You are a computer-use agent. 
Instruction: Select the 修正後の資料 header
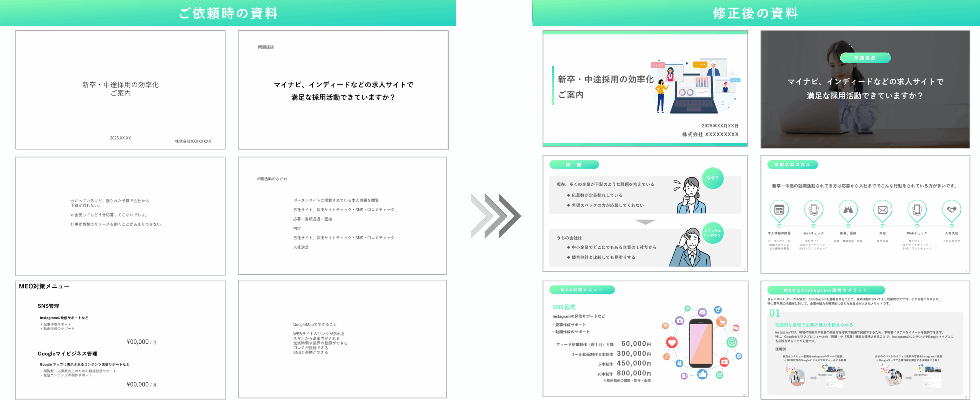tap(755, 13)
